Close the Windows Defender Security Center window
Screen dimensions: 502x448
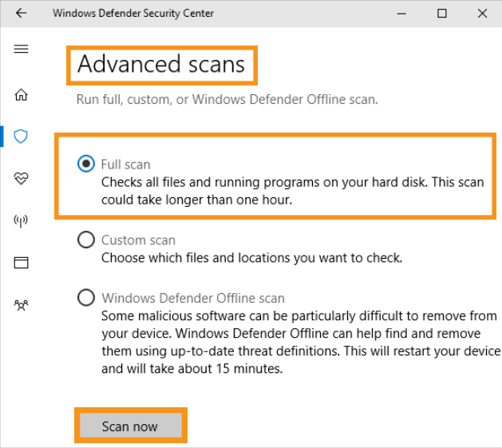(x=482, y=14)
